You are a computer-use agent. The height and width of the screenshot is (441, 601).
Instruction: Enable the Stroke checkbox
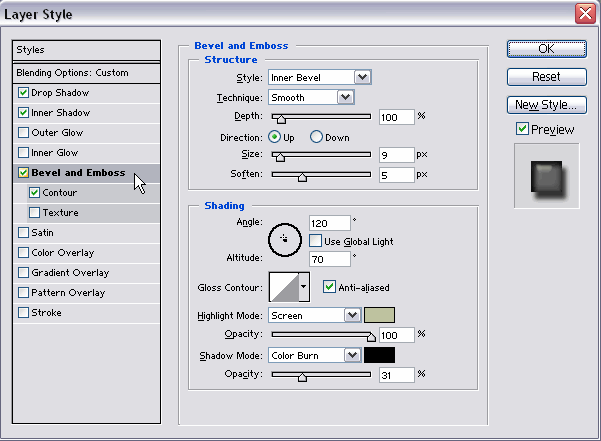[x=23, y=312]
